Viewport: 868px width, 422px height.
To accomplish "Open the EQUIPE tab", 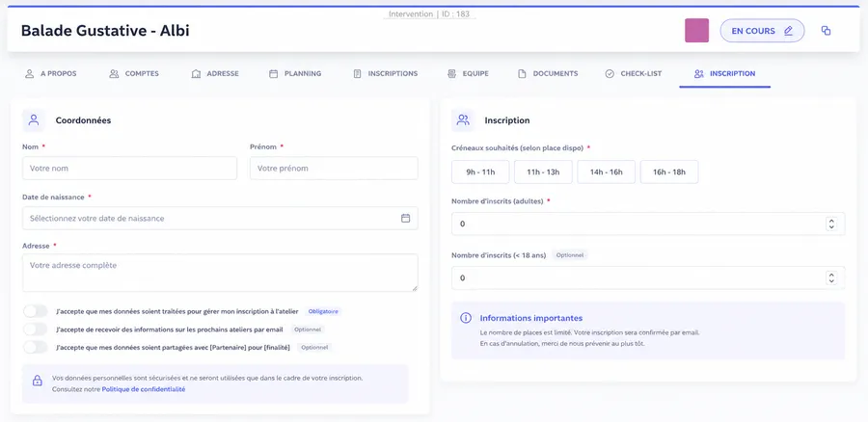I will click(x=468, y=73).
